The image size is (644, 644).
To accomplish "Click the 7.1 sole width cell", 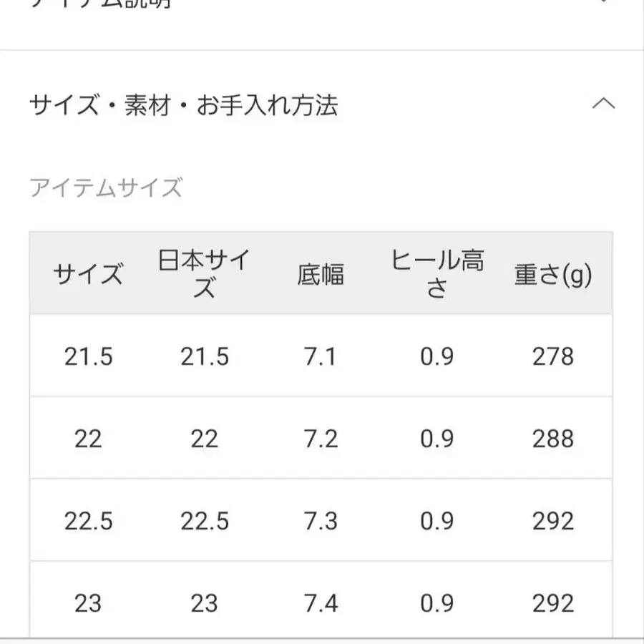I will click(x=321, y=356).
